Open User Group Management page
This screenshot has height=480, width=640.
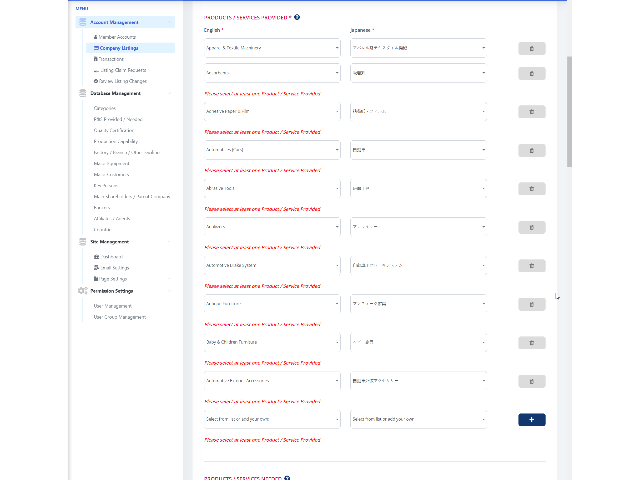119,317
